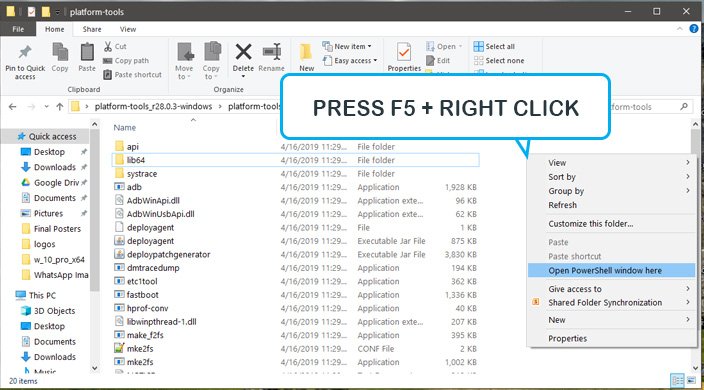Click the Up one level arrow
Image resolution: width=704 pixels, height=390 pixels.
pyautogui.click(x=60, y=107)
